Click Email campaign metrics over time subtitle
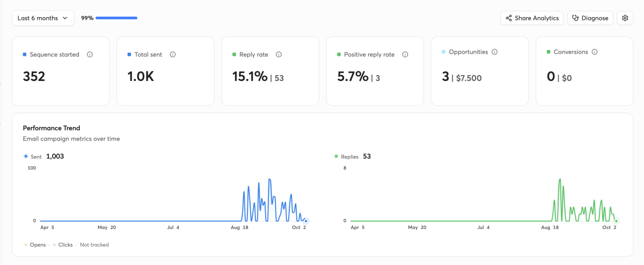 point(71,139)
